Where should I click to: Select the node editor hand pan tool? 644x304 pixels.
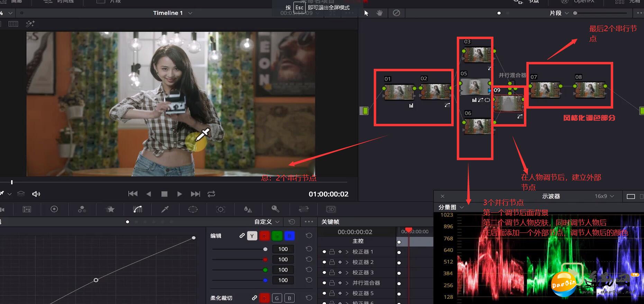pyautogui.click(x=380, y=13)
